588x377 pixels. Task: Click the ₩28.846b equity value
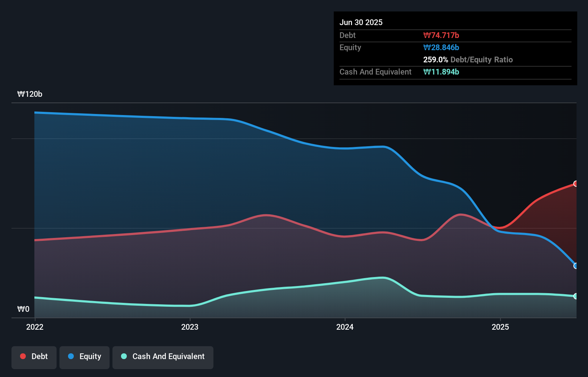click(x=441, y=47)
